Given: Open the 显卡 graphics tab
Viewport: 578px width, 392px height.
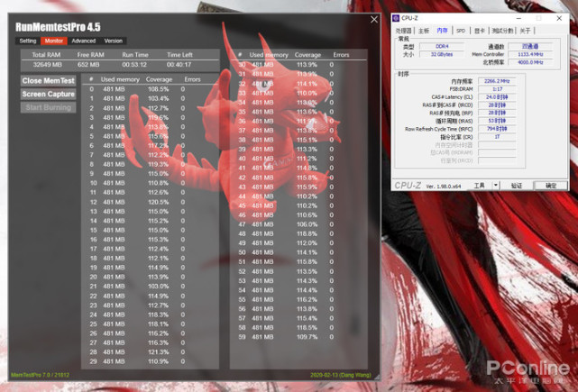Looking at the screenshot, I should pos(480,31).
